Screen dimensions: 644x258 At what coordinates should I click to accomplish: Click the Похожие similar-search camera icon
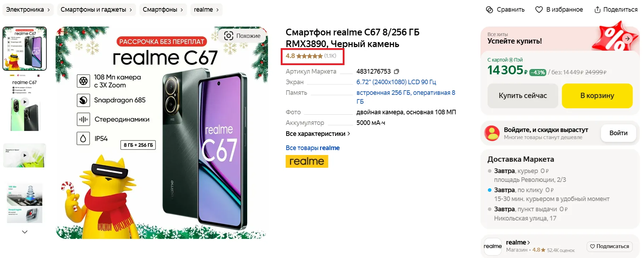click(x=229, y=36)
